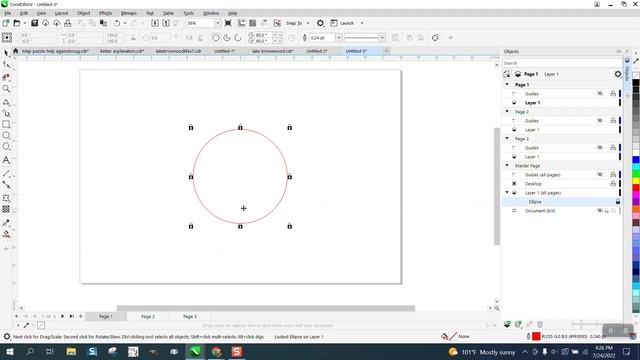Select the Shape tool in the toolbox
The height and width of the screenshot is (360, 640).
(6, 64)
